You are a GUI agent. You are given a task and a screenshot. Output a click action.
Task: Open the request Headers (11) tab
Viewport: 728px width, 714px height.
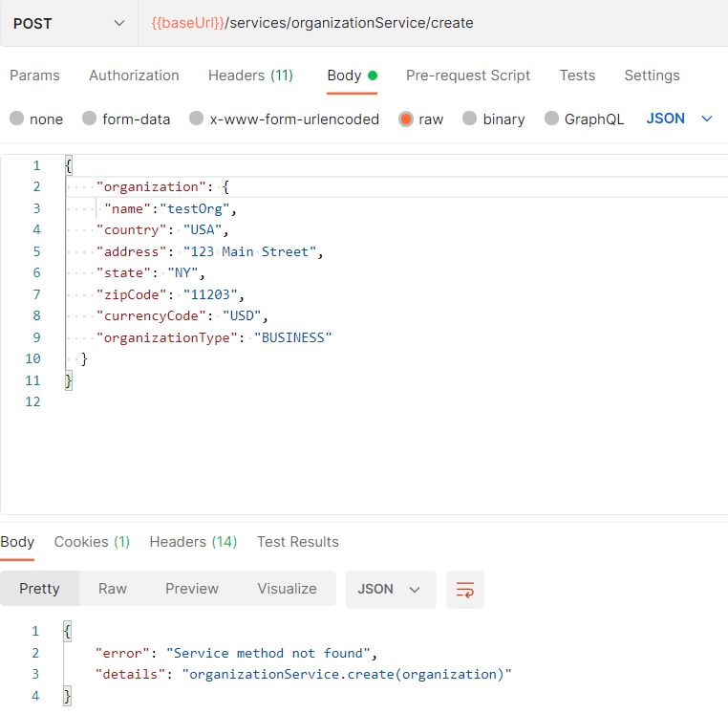(250, 76)
